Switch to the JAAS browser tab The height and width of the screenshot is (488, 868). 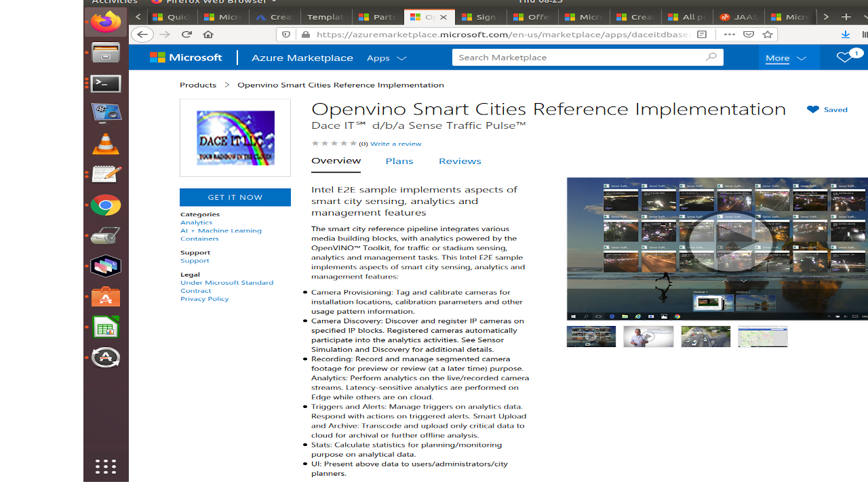click(738, 17)
